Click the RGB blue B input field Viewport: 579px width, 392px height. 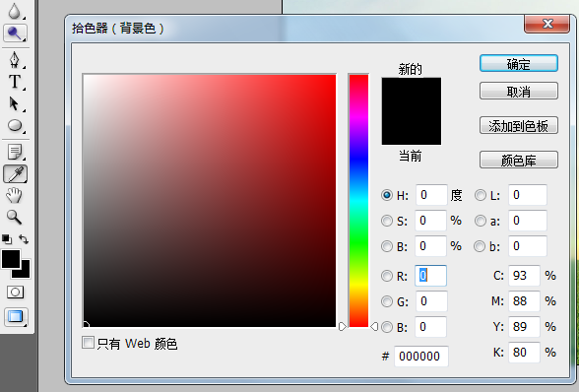[430, 327]
